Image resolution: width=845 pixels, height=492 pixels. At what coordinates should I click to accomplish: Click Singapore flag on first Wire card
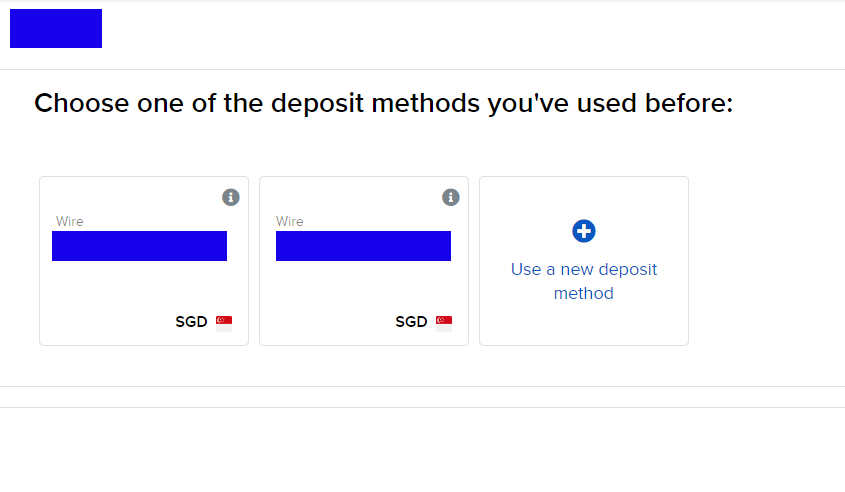[x=224, y=322]
